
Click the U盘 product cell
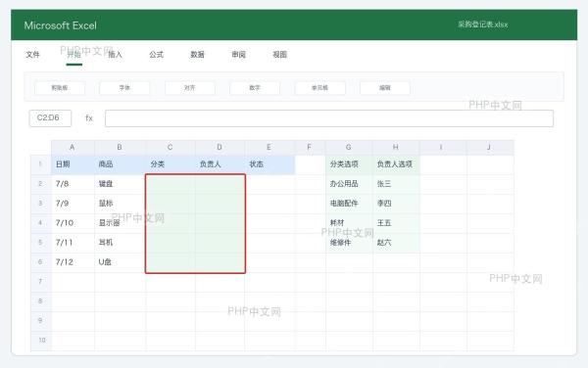click(120, 262)
